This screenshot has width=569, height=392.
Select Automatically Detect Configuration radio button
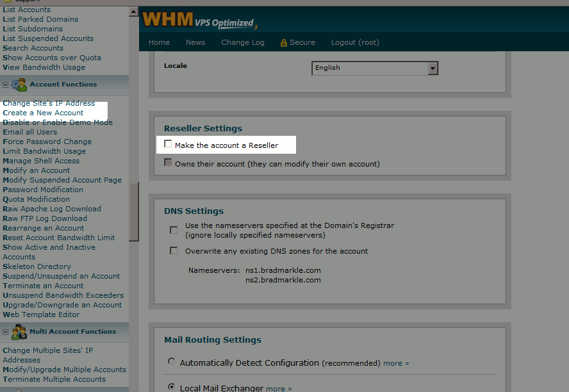[x=171, y=361]
